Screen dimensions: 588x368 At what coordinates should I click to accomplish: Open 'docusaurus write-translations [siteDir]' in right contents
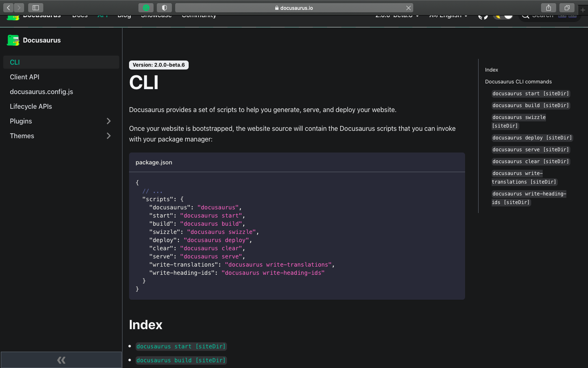point(524,177)
